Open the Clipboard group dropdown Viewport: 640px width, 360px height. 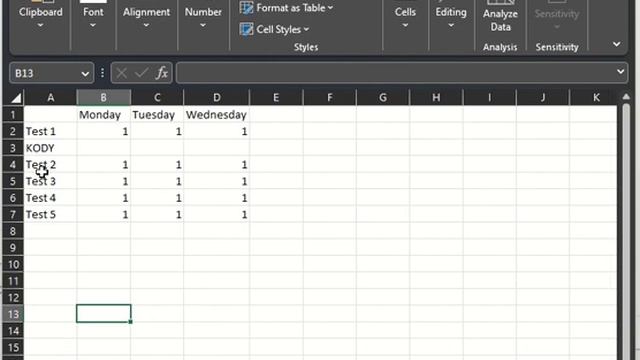[x=40, y=17]
